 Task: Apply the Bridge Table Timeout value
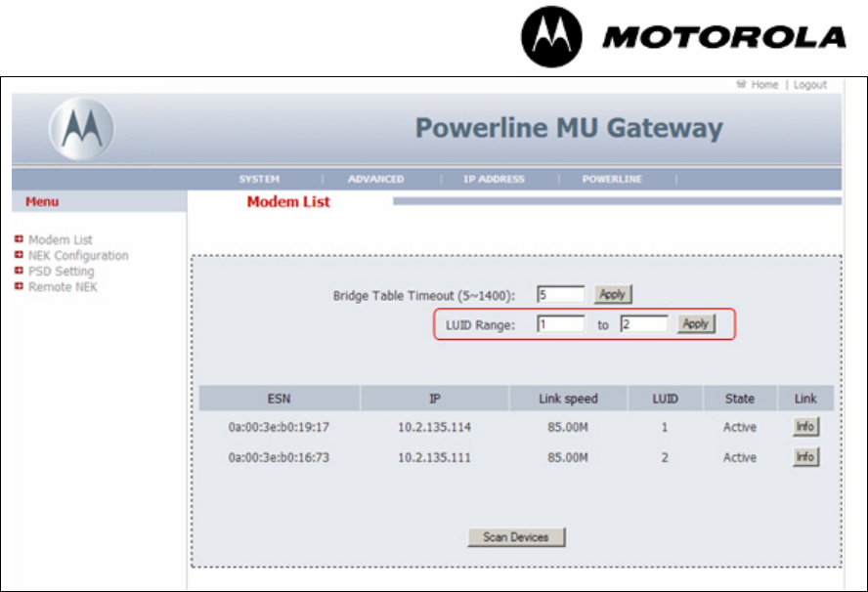pos(613,294)
